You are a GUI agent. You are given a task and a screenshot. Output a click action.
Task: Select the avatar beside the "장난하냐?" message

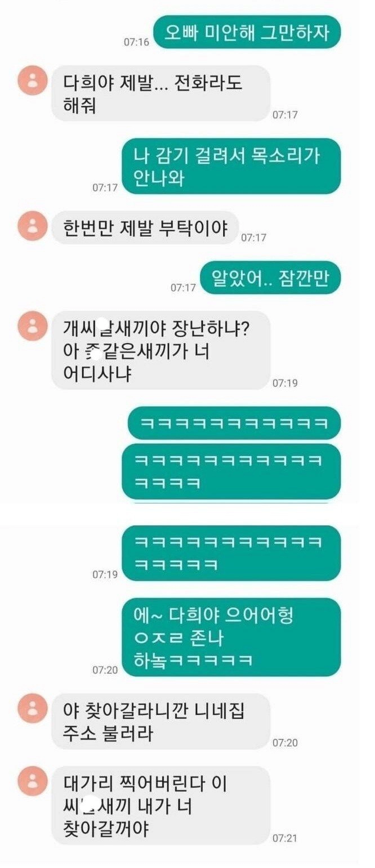33,326
